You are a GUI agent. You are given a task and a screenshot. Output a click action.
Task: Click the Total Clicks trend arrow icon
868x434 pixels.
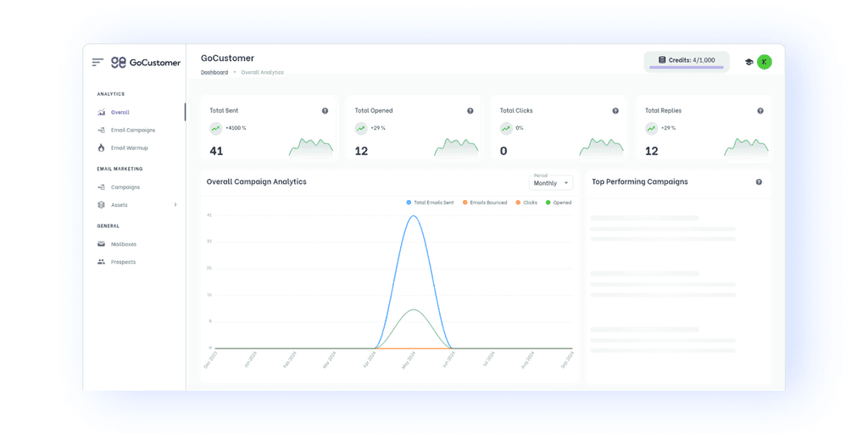pos(506,129)
